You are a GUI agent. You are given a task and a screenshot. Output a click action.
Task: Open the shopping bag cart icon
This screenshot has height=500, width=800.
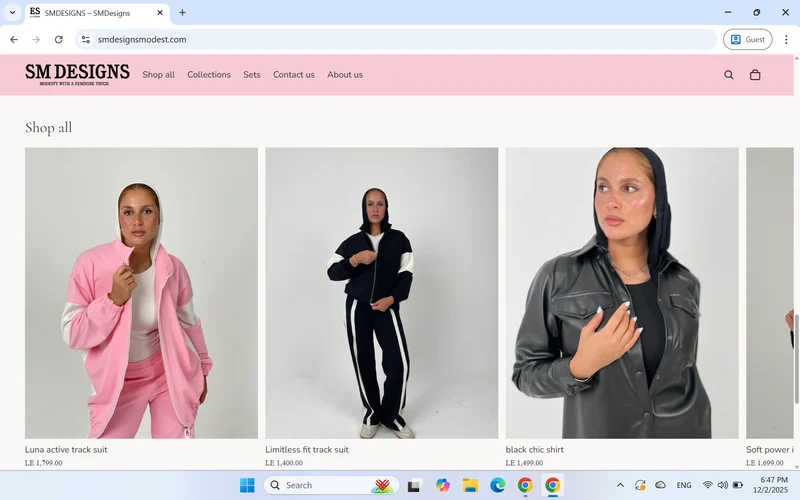(x=755, y=75)
